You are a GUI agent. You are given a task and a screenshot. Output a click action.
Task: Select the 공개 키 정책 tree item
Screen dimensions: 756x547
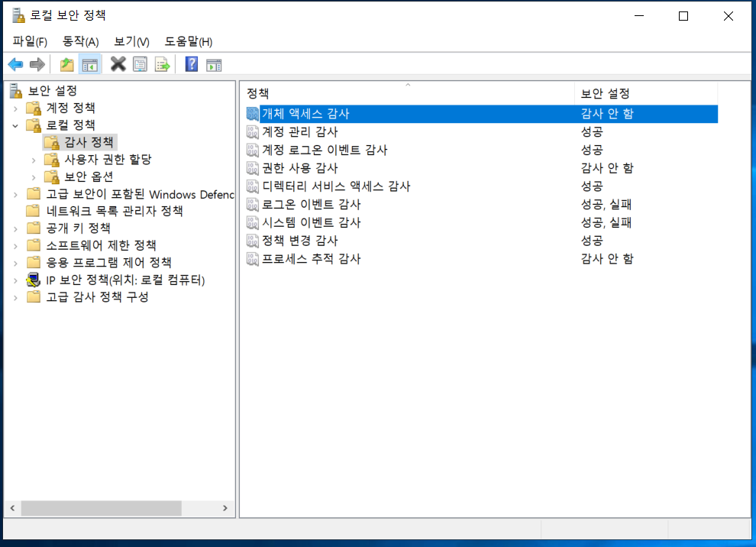coord(78,228)
